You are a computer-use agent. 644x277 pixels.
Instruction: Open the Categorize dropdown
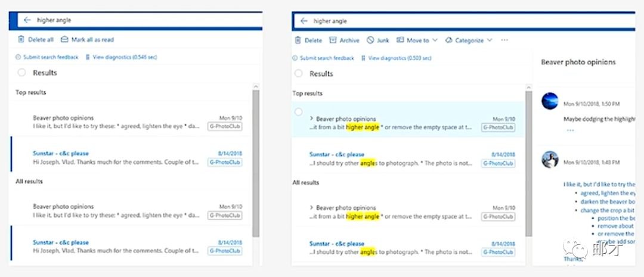pyautogui.click(x=469, y=41)
